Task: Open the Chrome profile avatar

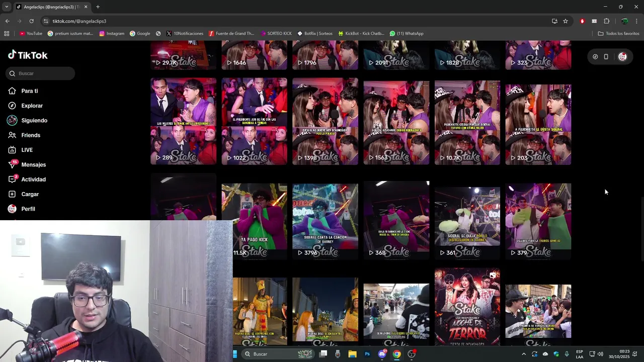Action: (x=624, y=21)
